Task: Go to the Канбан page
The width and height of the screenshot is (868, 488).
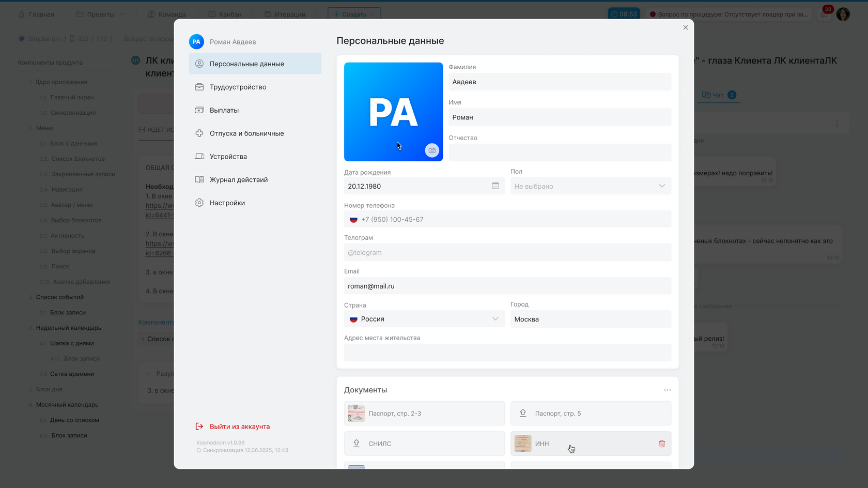Action: pyautogui.click(x=225, y=14)
